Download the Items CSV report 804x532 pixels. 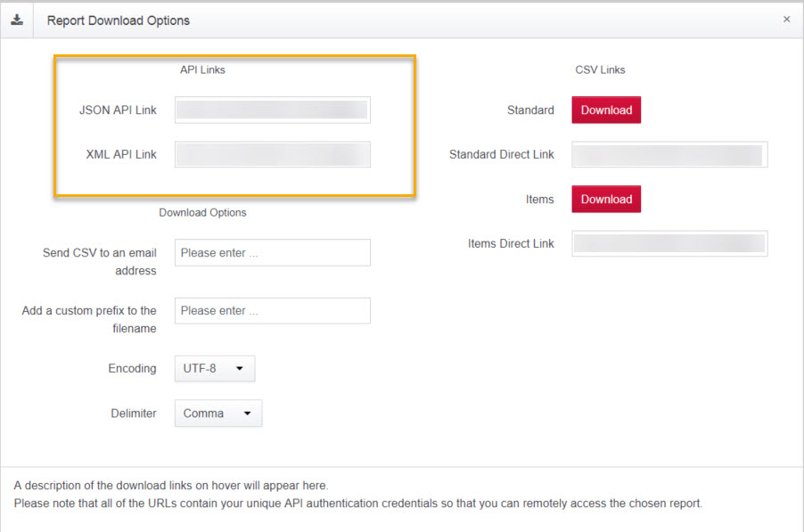click(x=606, y=199)
